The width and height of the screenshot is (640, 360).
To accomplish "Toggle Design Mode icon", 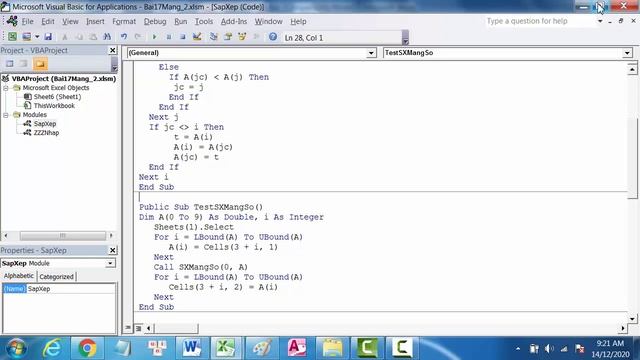I will tap(197, 37).
